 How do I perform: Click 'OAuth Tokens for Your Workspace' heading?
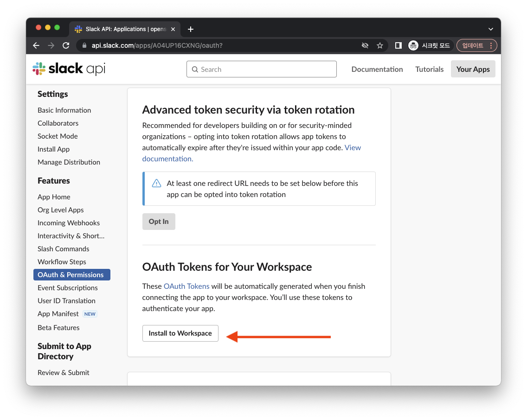[227, 267]
